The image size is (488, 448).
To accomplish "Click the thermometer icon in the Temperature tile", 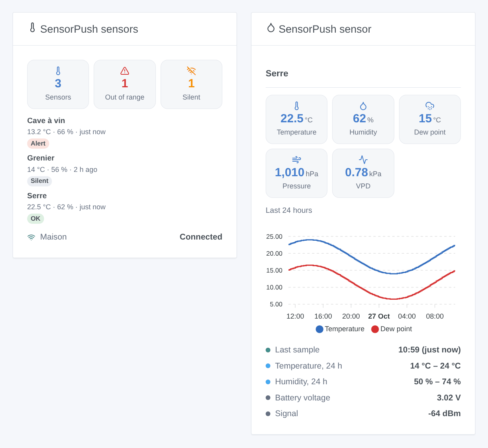I will [x=297, y=106].
